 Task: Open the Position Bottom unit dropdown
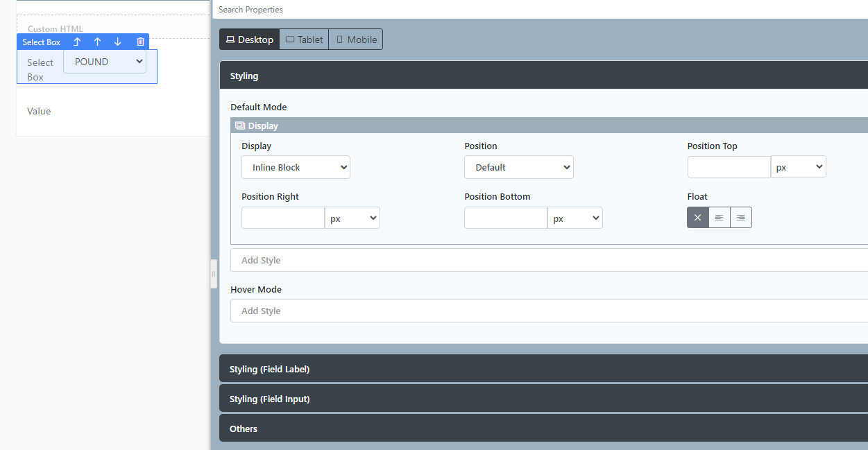(x=575, y=218)
